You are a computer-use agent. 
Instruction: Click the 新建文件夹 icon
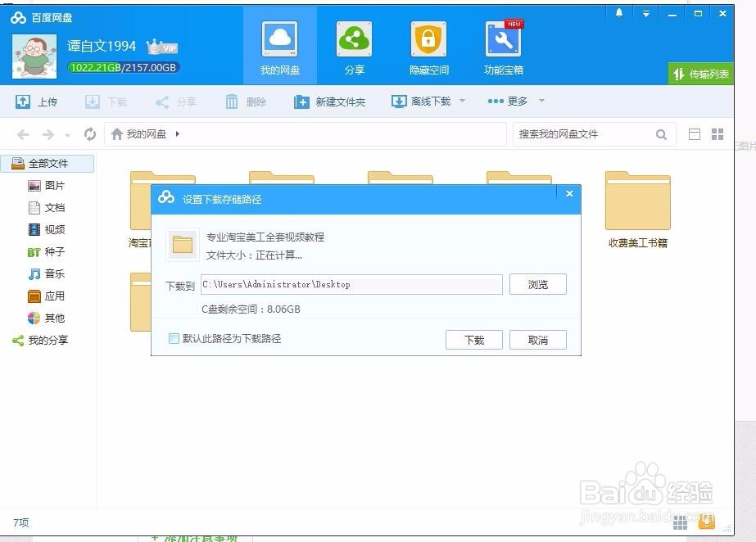[301, 102]
